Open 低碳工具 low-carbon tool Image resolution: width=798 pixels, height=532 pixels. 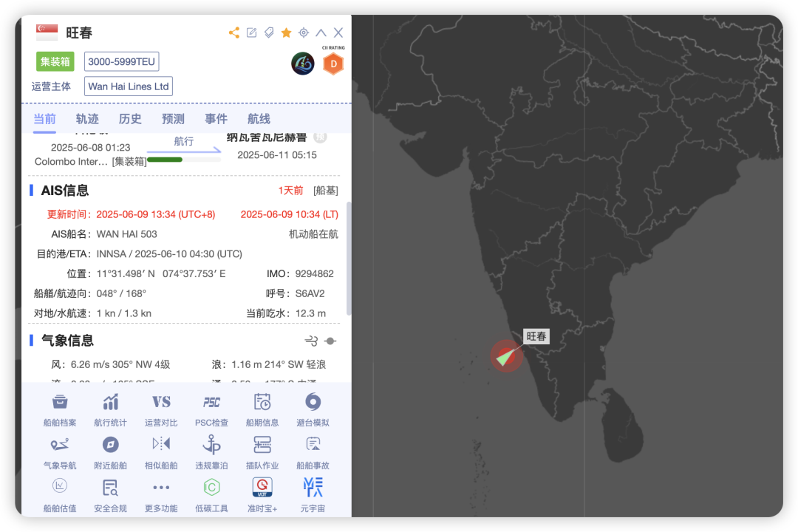click(212, 495)
